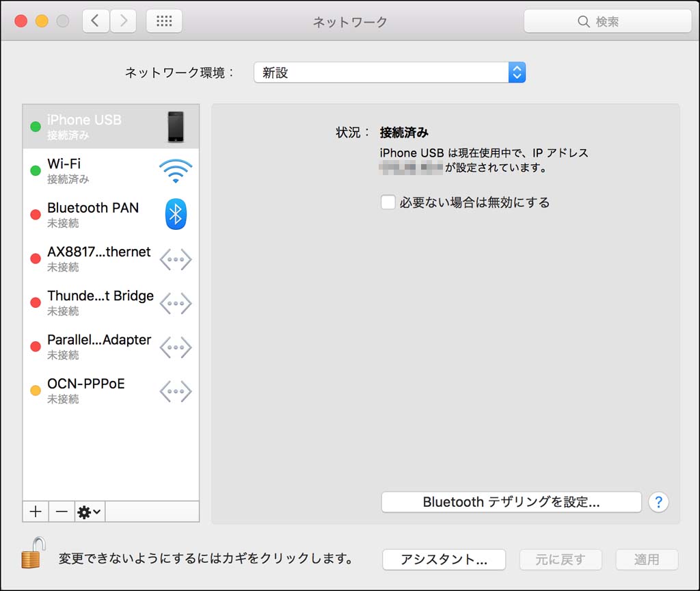The width and height of the screenshot is (700, 591).
Task: Minimize the window with the yellow button
Action: pos(42,21)
